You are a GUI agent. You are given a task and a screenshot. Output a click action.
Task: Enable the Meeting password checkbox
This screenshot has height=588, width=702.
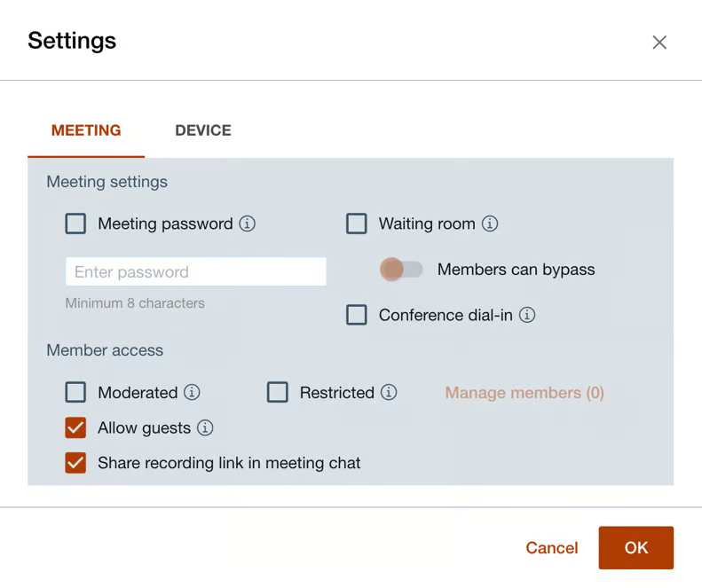76,223
